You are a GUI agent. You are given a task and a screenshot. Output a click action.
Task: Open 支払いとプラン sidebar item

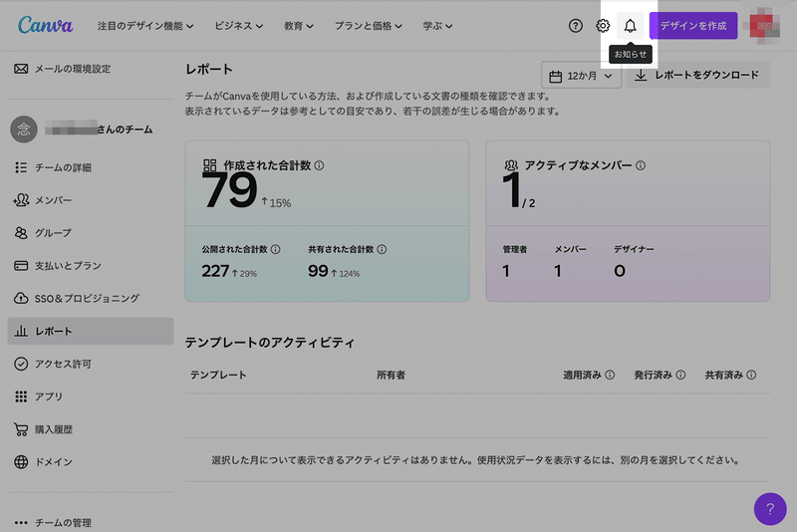point(91,265)
